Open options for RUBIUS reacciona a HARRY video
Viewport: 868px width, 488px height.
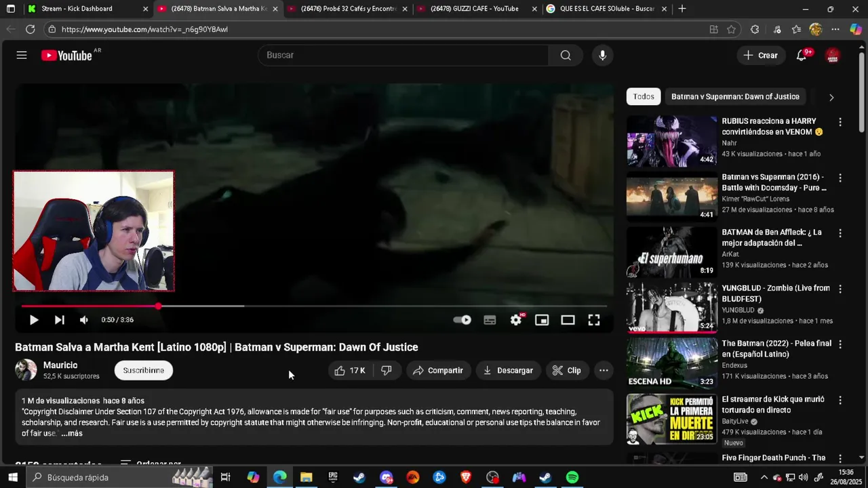click(840, 122)
